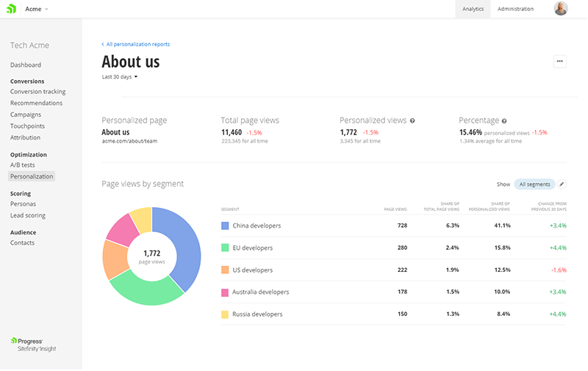Click the green Sitefinity logo icon

pyautogui.click(x=11, y=9)
